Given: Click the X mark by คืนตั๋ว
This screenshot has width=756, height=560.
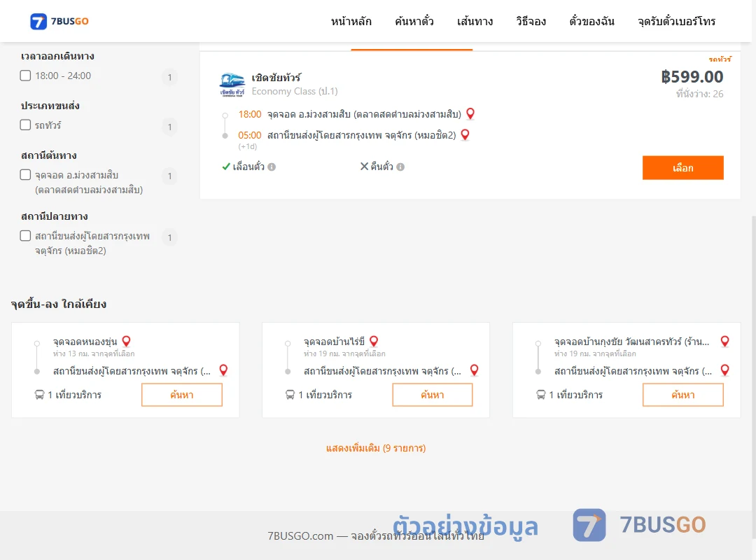Looking at the screenshot, I should pyautogui.click(x=364, y=167).
